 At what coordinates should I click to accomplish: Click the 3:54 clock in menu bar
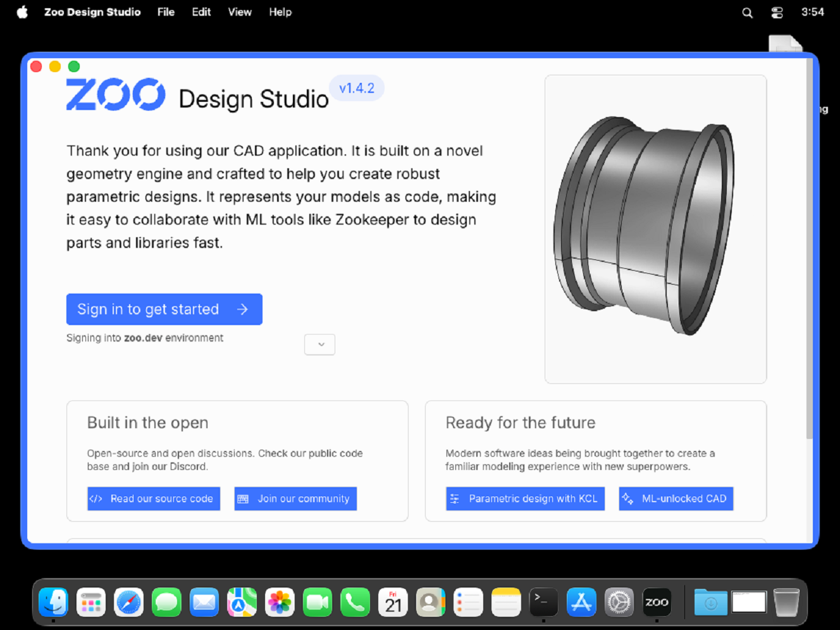coord(812,12)
